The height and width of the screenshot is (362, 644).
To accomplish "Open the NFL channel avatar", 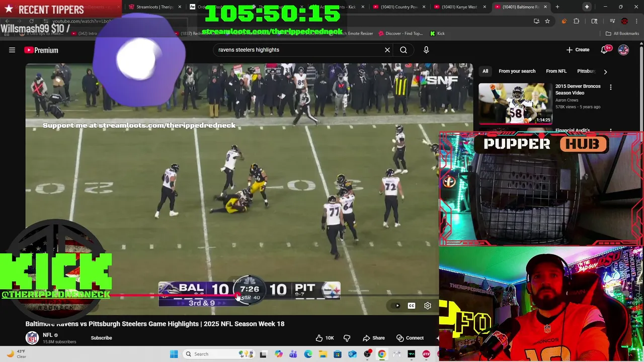I will [32, 338].
